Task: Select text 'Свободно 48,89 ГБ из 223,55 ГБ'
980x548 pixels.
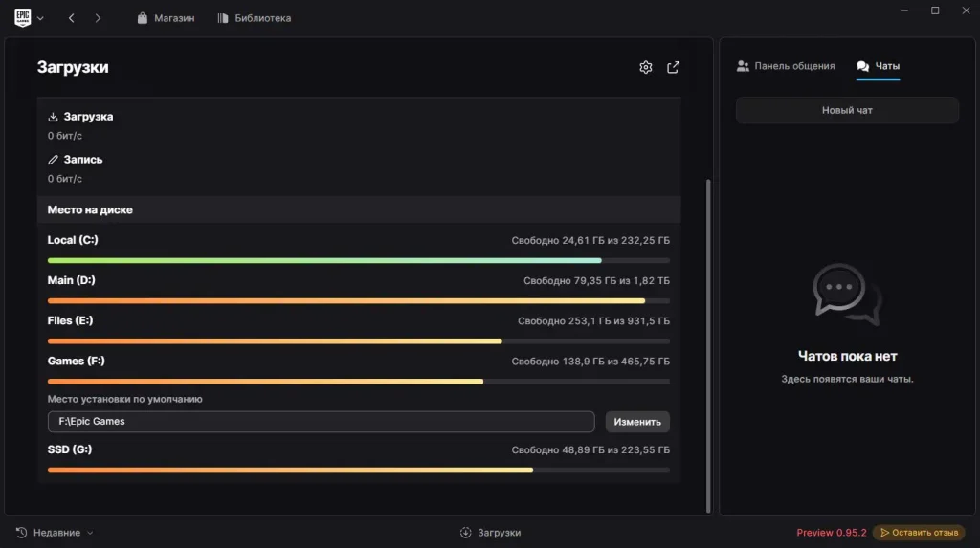Action: click(590, 450)
